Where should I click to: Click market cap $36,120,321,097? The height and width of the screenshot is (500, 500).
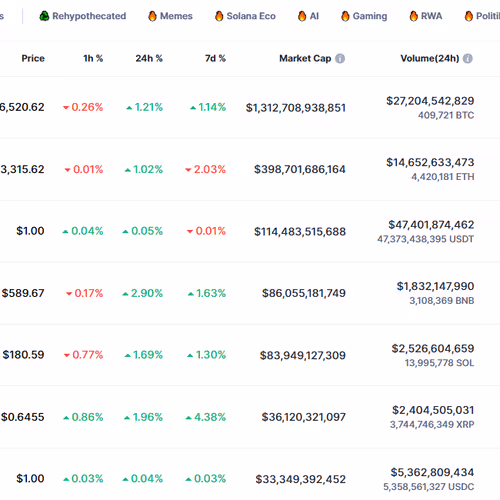pos(304,417)
